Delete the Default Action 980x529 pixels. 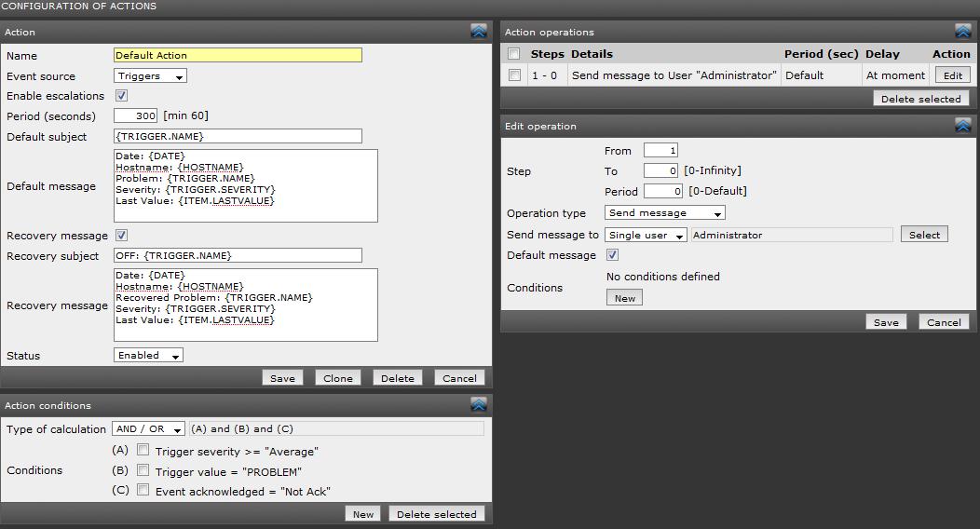tap(398, 378)
